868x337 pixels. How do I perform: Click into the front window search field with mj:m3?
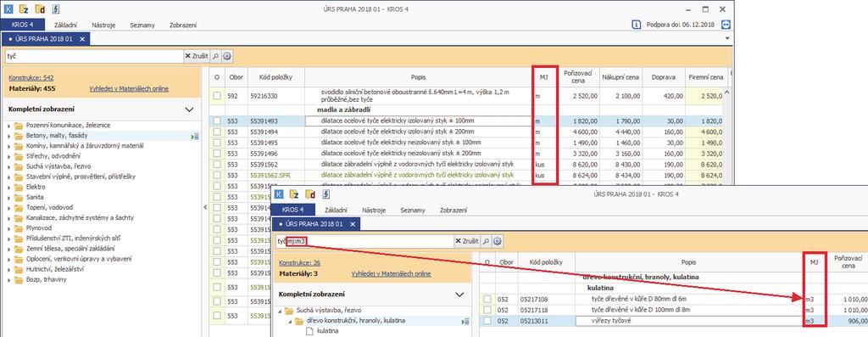[364, 241]
